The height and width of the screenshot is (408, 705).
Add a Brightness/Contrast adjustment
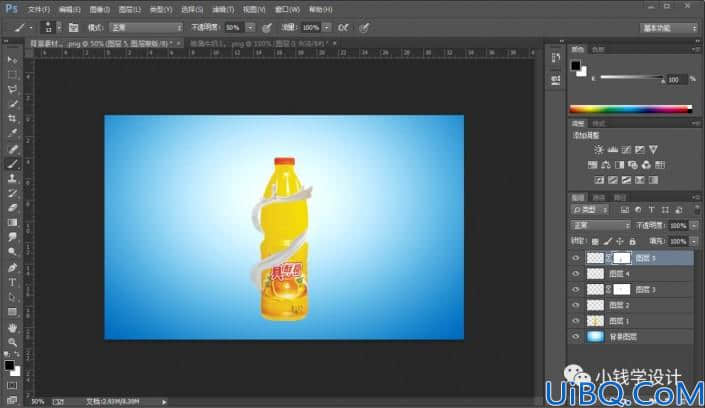tap(598, 149)
